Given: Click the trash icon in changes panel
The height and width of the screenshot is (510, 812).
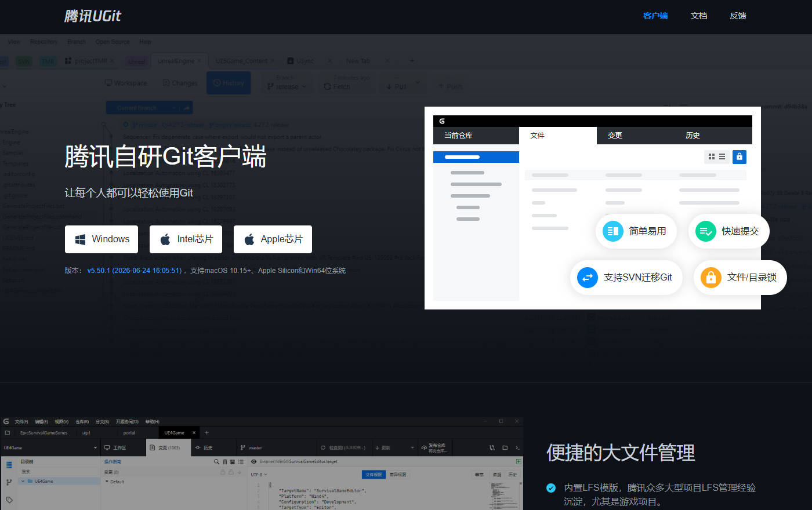Looking at the screenshot, I should pyautogui.click(x=225, y=462).
